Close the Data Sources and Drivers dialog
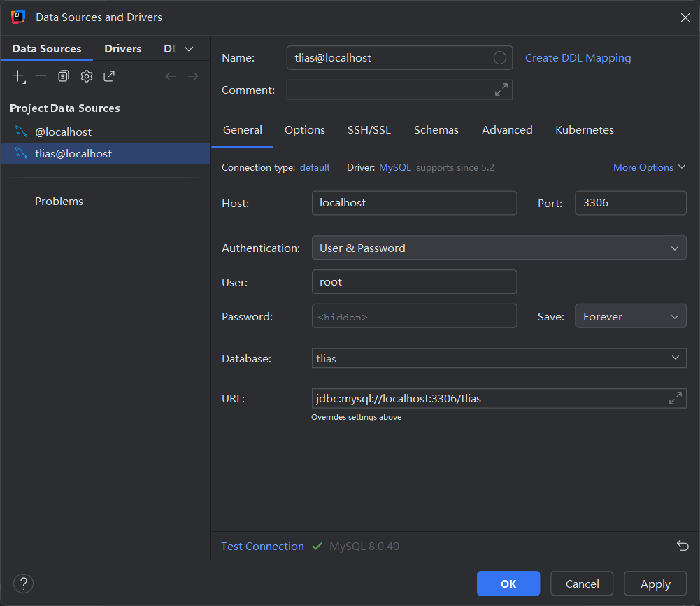 click(685, 17)
